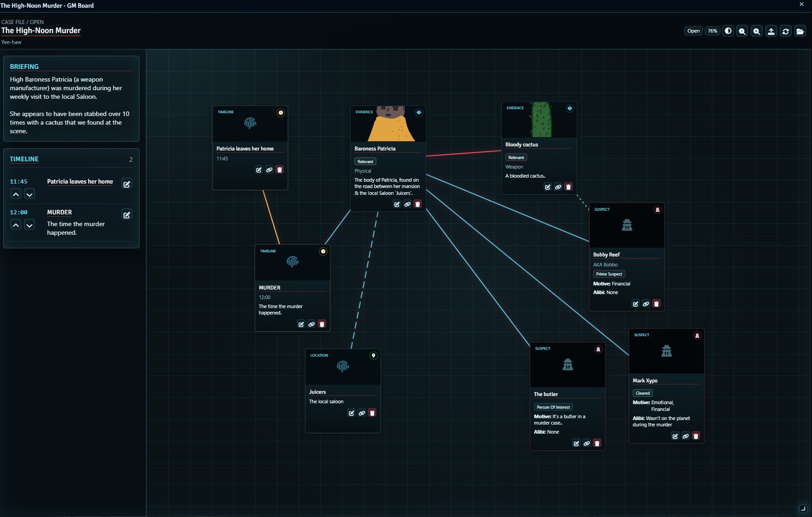Edit the Mark Xypo suspect card
812x517 pixels.
point(675,436)
